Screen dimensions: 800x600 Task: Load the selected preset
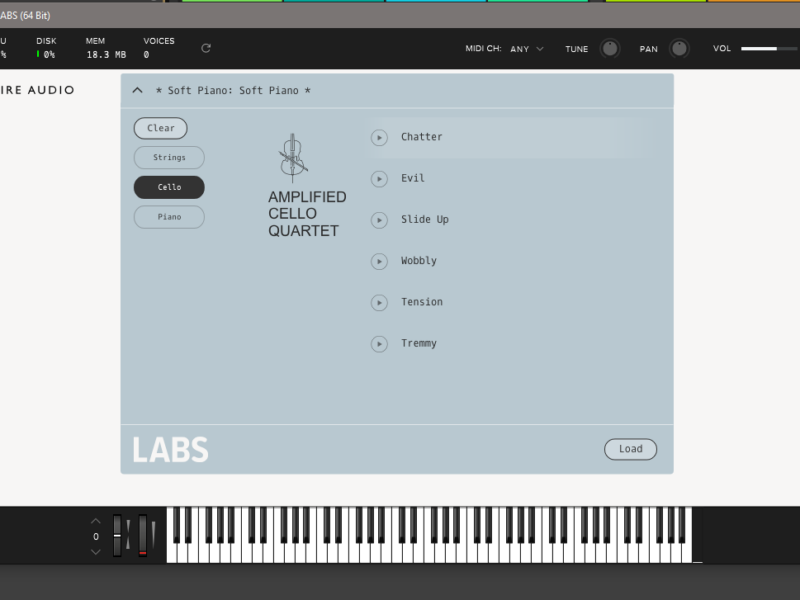[631, 449]
